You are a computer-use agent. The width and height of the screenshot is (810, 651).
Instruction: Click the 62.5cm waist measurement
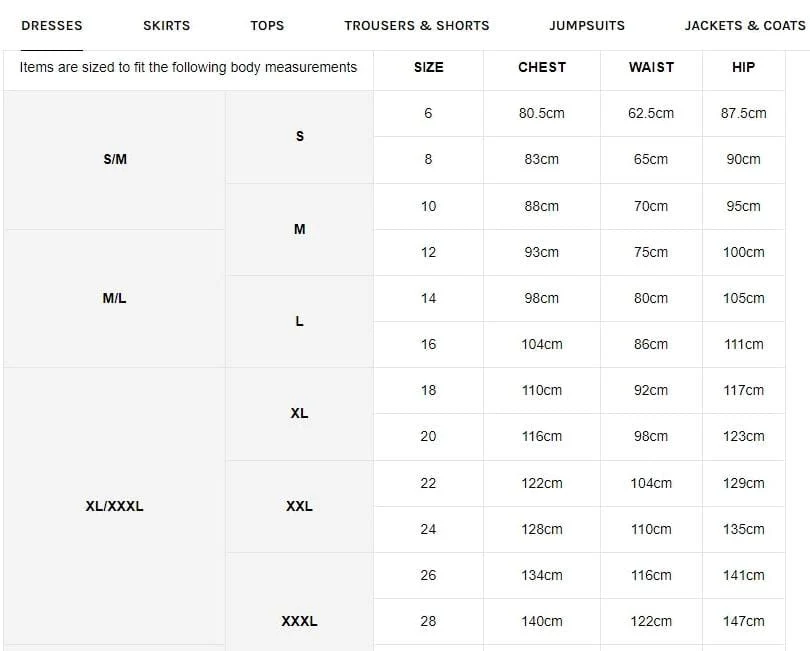(x=651, y=113)
